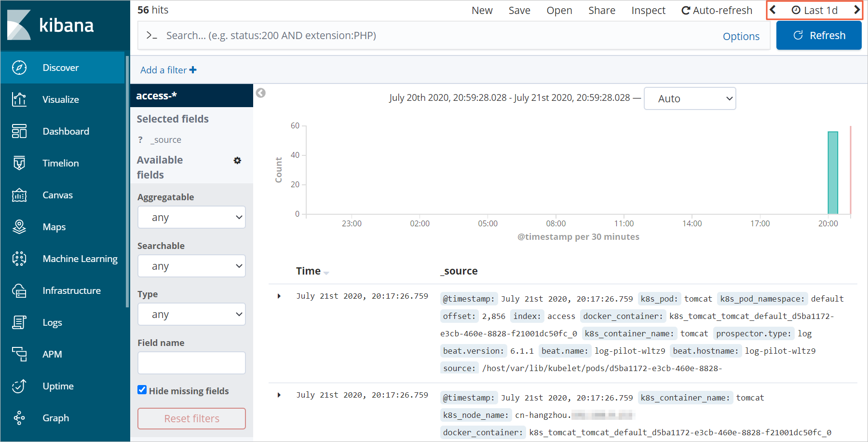The width and height of the screenshot is (868, 442).
Task: Open Visualize chart icon in sidebar
Action: [x=19, y=99]
